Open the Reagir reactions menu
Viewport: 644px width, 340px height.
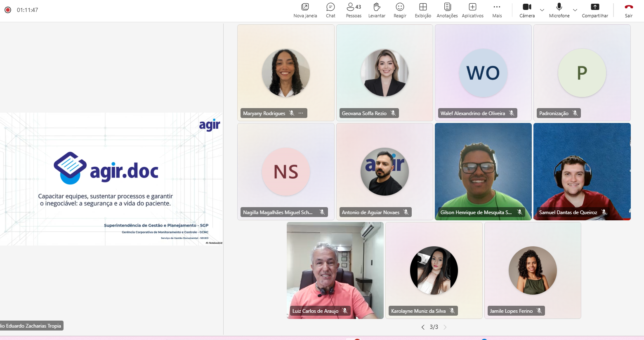(x=400, y=10)
